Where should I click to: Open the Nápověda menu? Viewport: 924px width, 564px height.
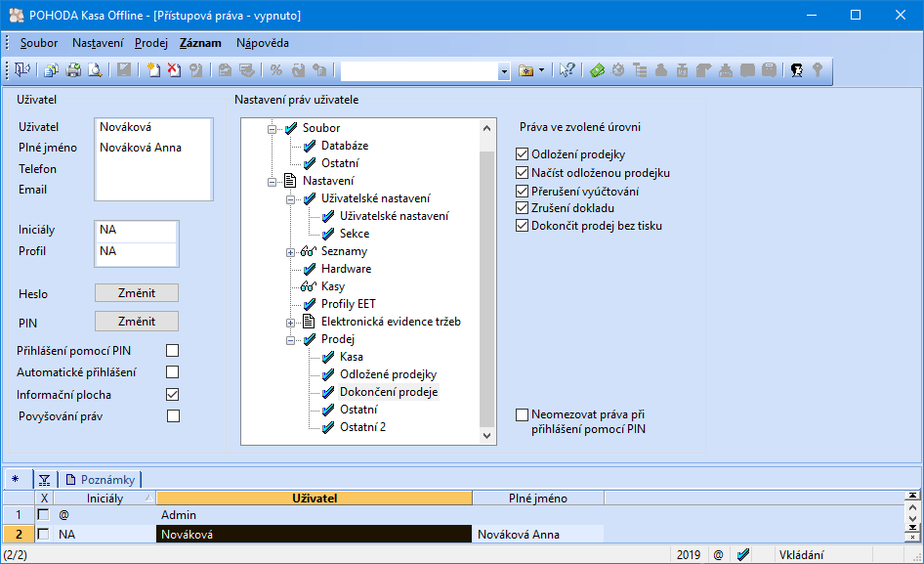[262, 43]
